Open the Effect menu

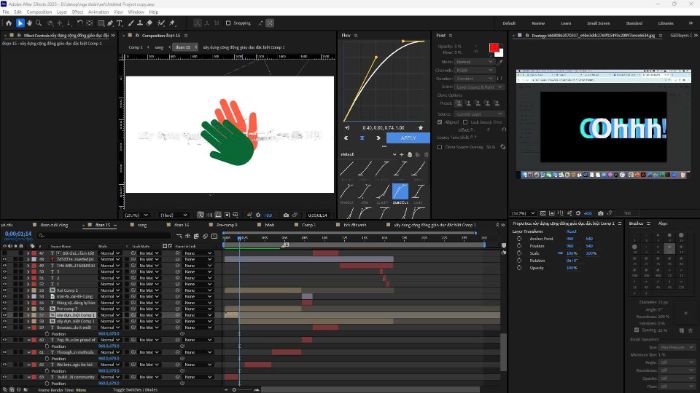pos(77,12)
